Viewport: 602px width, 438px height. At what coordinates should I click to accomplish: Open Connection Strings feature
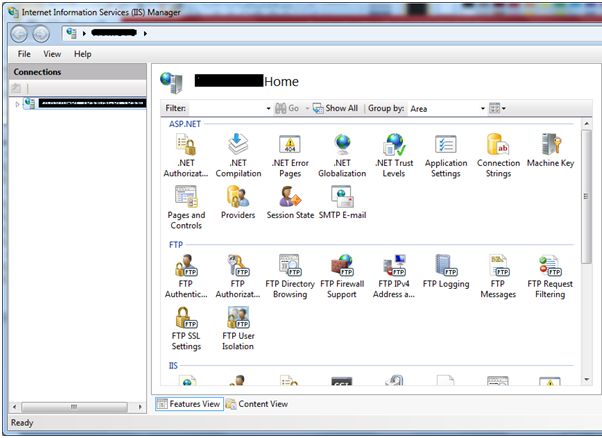tap(498, 155)
